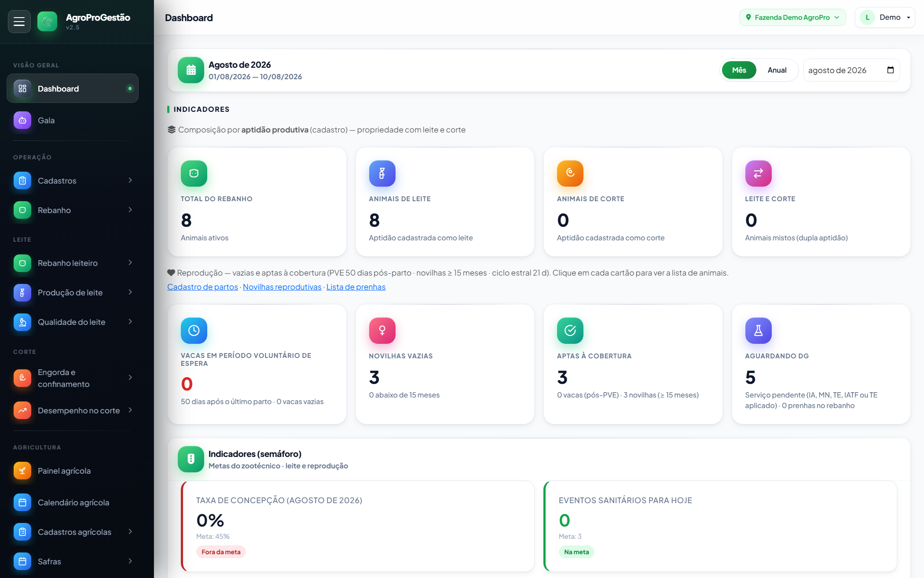Click the Painel agrícola sprout icon

[x=22, y=471]
